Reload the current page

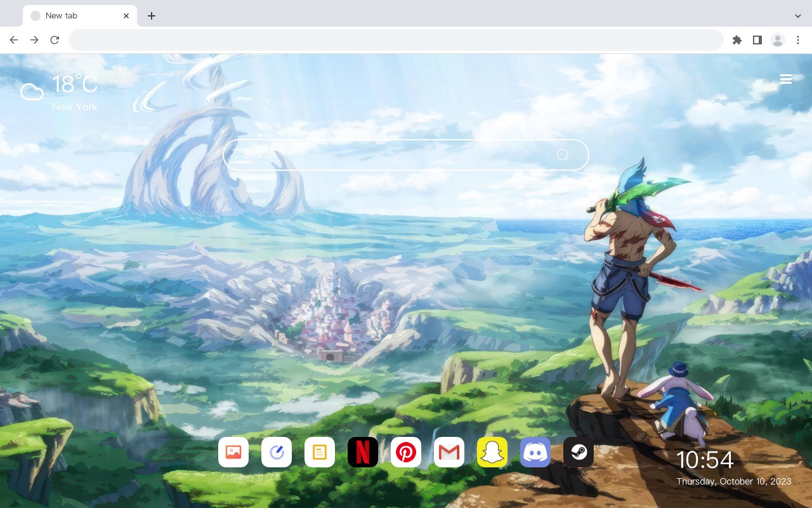[x=55, y=40]
